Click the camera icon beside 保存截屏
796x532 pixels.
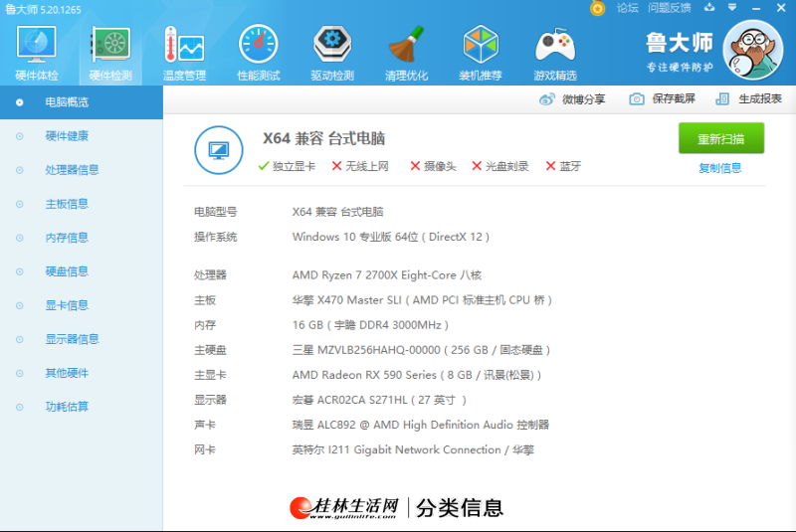pyautogui.click(x=637, y=98)
